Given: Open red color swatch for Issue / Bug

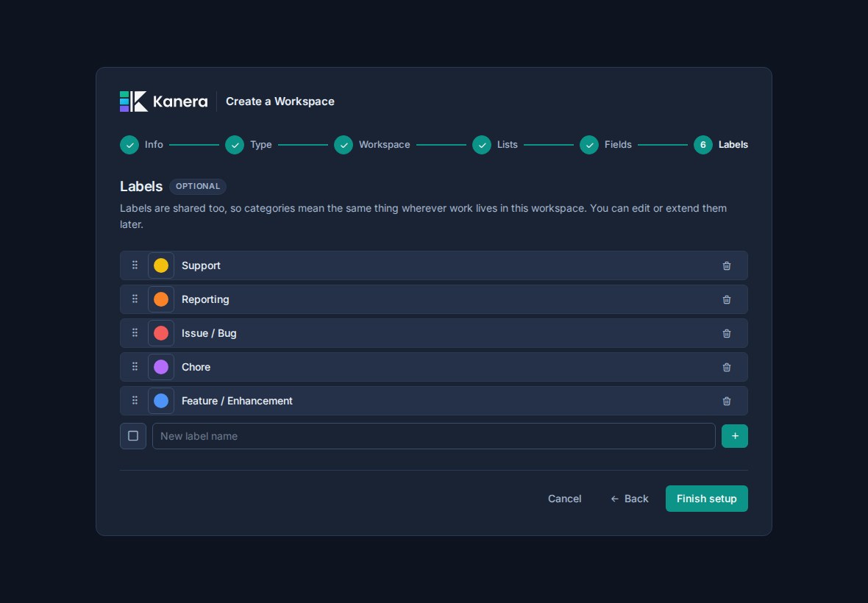Looking at the screenshot, I should click(161, 333).
